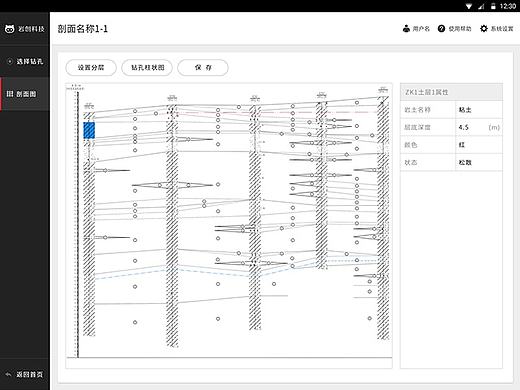Tap the battery icon in status bar
This screenshot has height=390, width=520.
[493, 6]
